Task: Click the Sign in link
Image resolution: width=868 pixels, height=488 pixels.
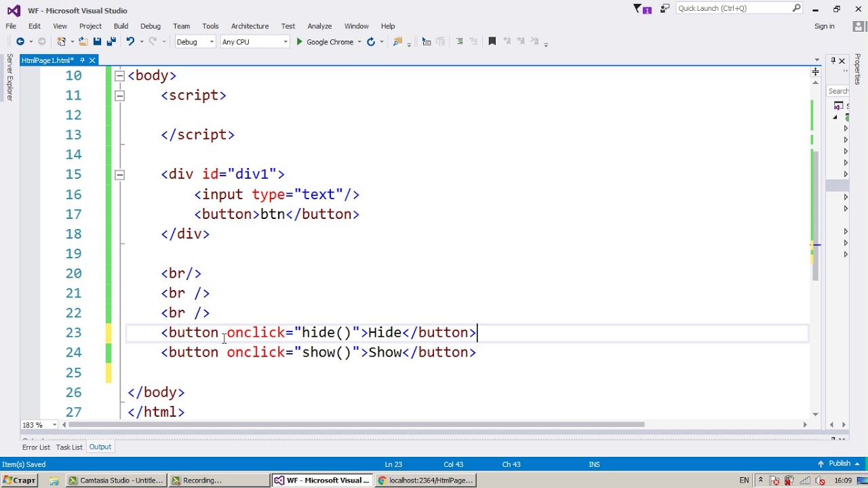Action: 825,26
